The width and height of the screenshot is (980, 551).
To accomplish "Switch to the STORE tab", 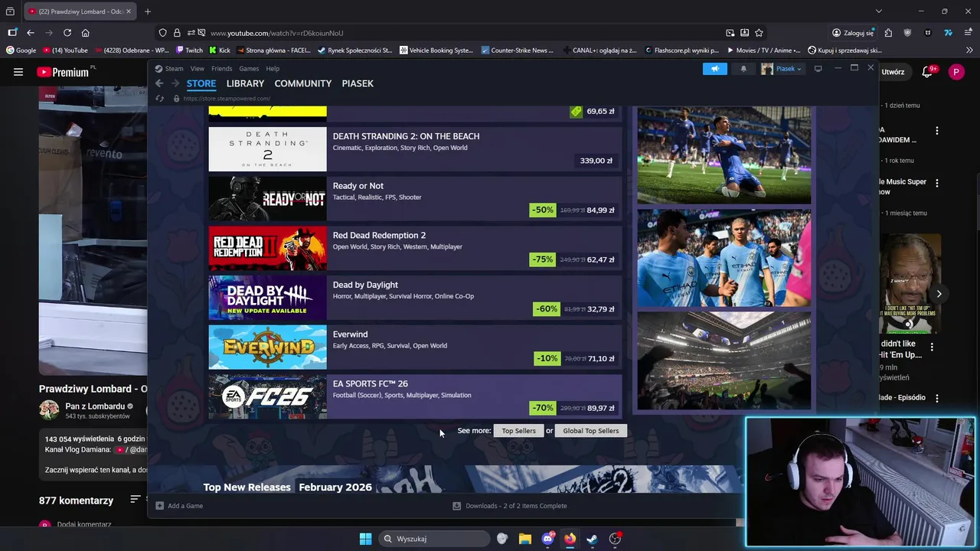I will [x=201, y=83].
